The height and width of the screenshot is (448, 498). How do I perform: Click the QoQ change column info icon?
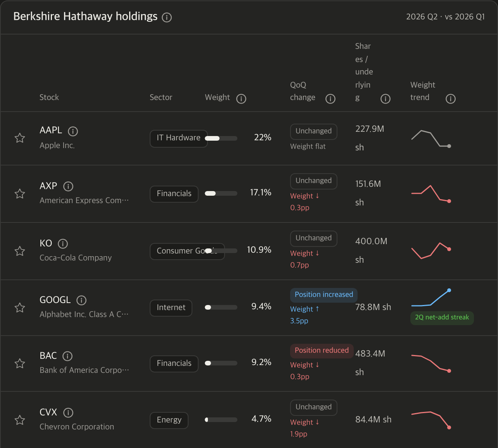tap(330, 99)
